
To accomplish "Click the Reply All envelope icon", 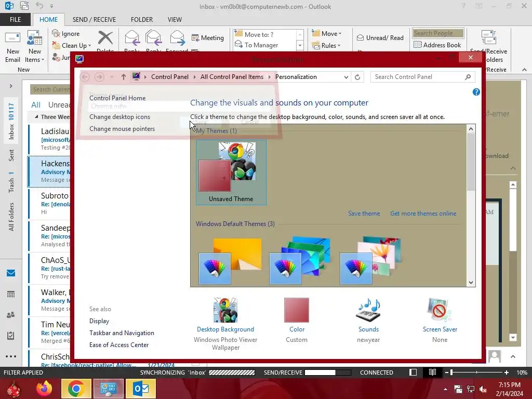I will point(153,38).
